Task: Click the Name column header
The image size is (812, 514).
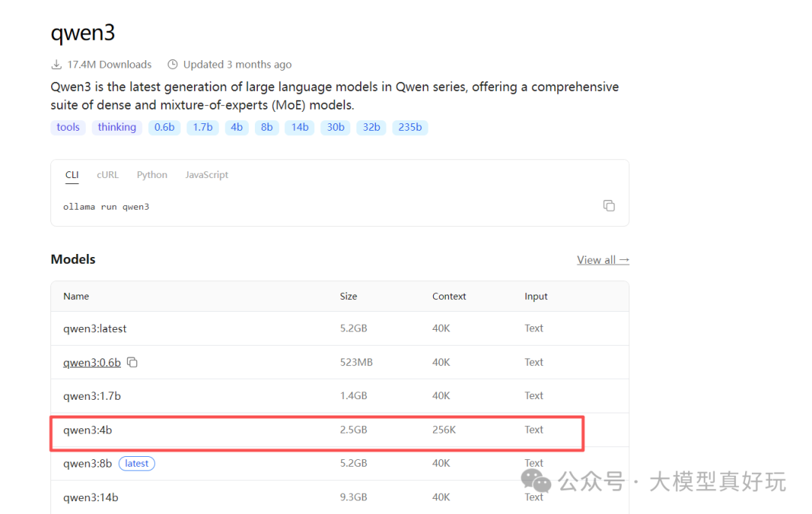Action: [x=76, y=296]
